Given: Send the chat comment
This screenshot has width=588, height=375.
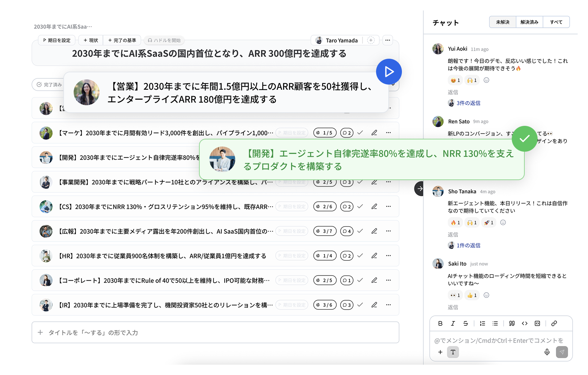Looking at the screenshot, I should 562,352.
